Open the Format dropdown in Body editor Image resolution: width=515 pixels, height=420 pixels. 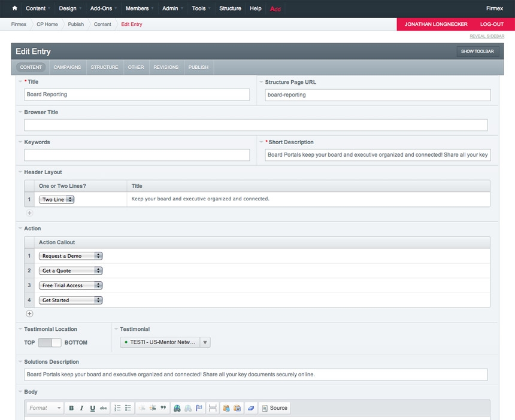tap(45, 408)
